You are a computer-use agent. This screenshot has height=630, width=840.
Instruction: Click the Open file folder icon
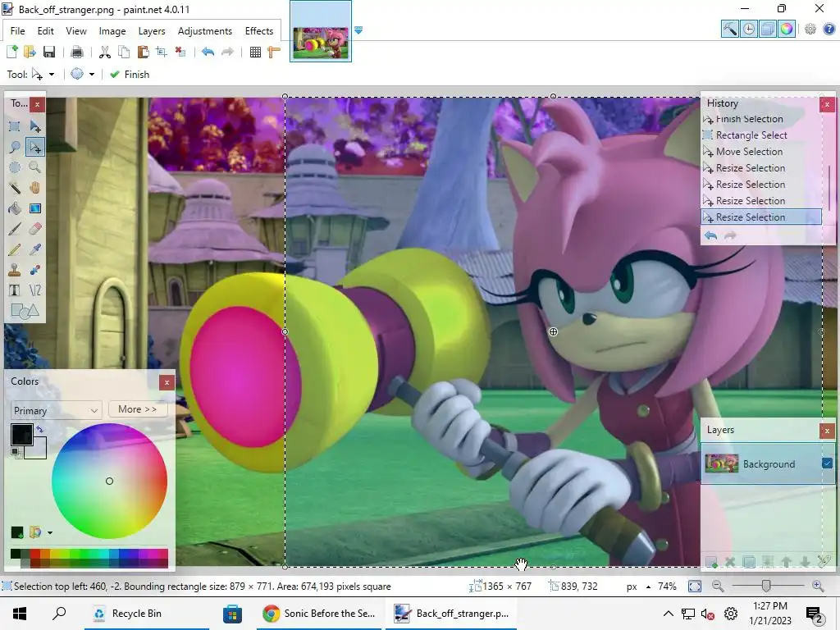coord(30,52)
